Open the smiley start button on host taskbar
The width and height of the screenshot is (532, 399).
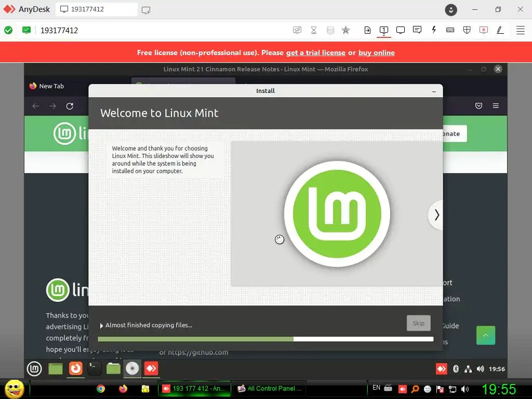coord(15,389)
